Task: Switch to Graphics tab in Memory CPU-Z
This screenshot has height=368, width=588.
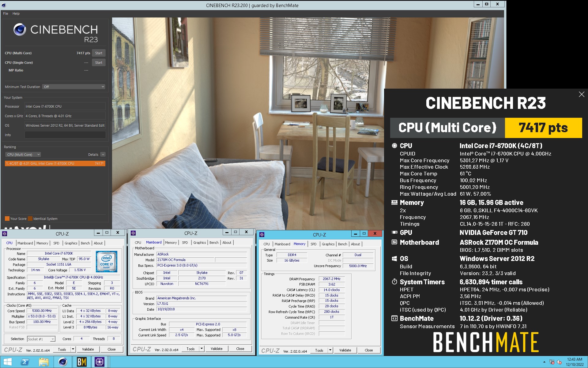Action: pos(328,244)
